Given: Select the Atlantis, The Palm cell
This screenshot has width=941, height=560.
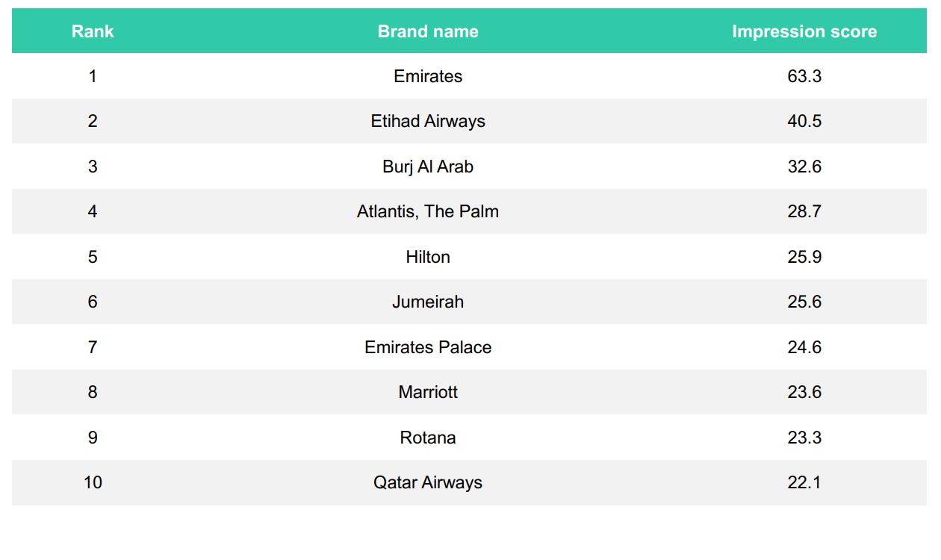Looking at the screenshot, I should 428,211.
